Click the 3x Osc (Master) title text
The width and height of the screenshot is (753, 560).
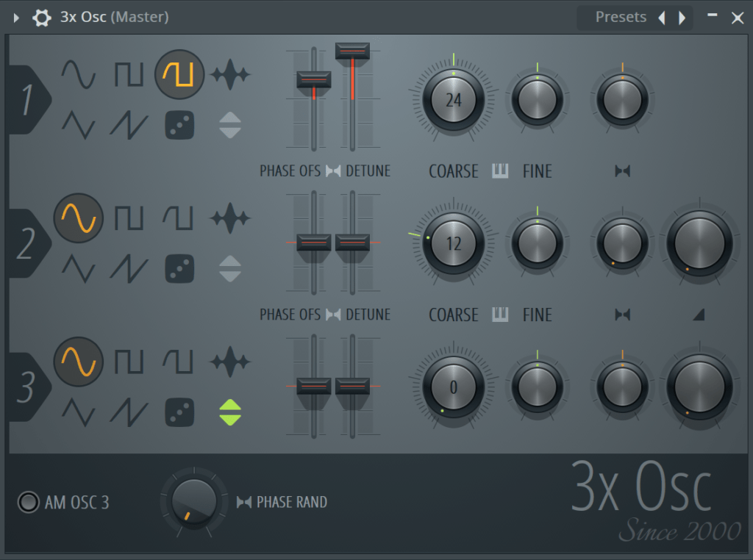click(114, 17)
